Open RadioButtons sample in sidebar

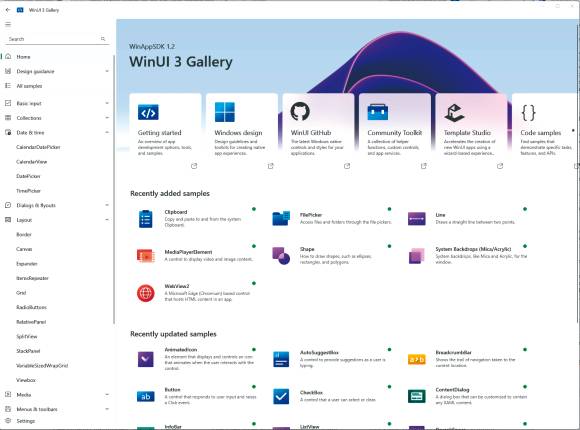click(31, 307)
